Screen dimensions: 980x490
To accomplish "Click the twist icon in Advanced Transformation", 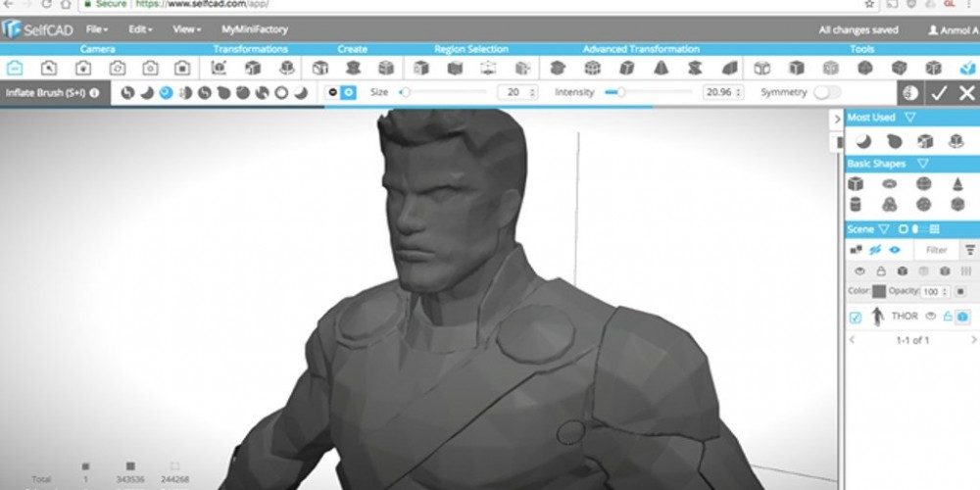I will click(x=695, y=68).
